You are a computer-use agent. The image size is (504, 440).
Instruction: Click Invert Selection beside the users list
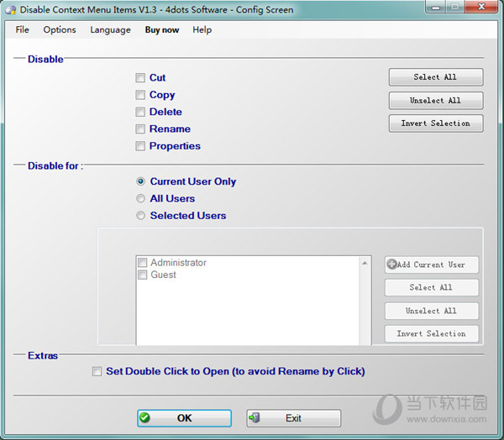point(432,333)
